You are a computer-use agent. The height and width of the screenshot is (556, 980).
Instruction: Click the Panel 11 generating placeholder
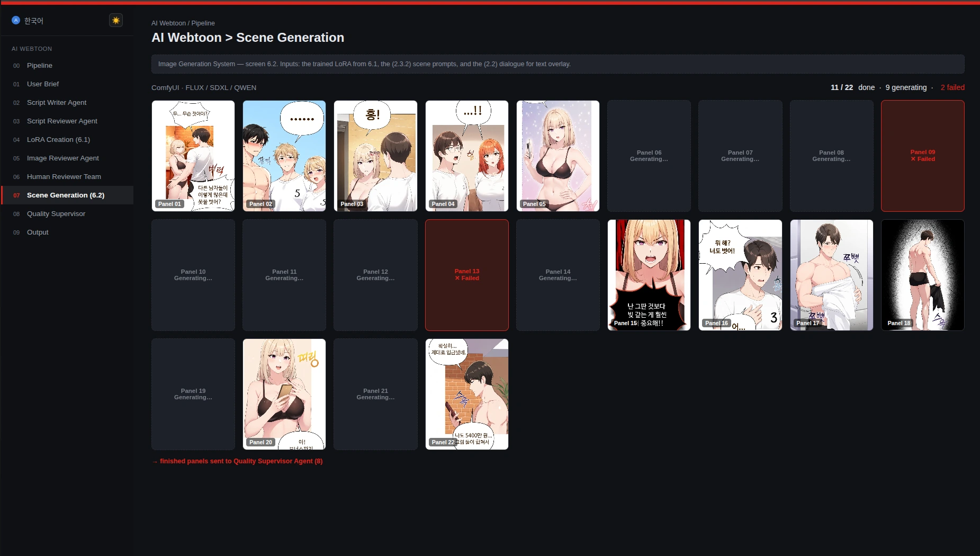[284, 275]
